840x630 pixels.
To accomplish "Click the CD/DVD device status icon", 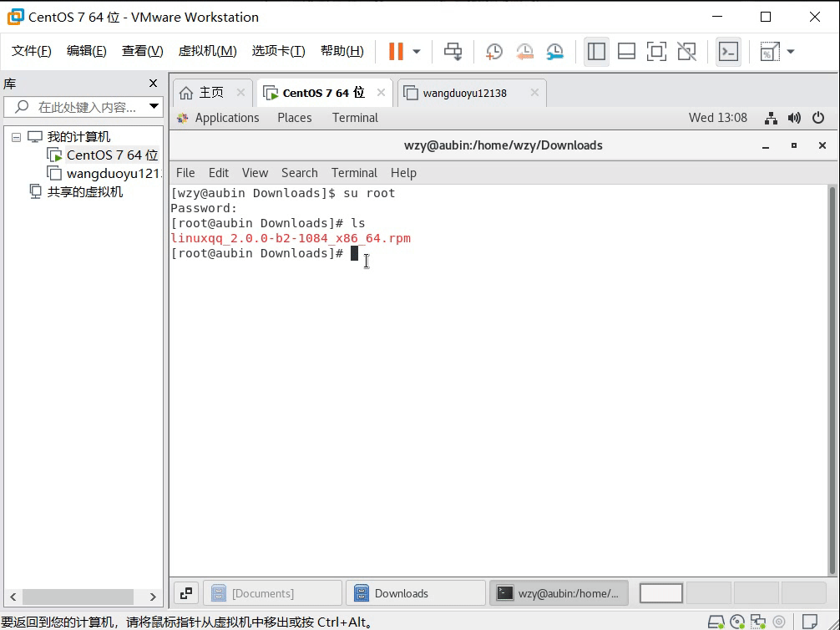I will (x=736, y=622).
